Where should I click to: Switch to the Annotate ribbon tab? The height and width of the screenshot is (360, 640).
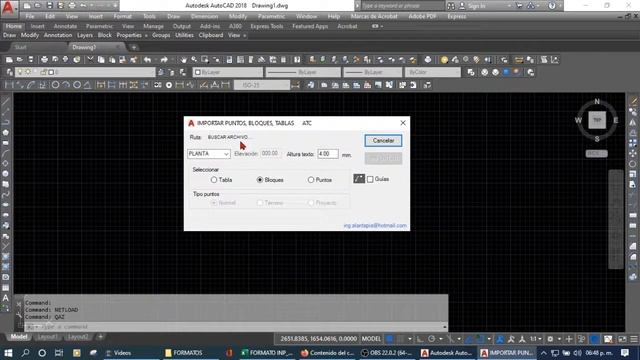(65, 26)
